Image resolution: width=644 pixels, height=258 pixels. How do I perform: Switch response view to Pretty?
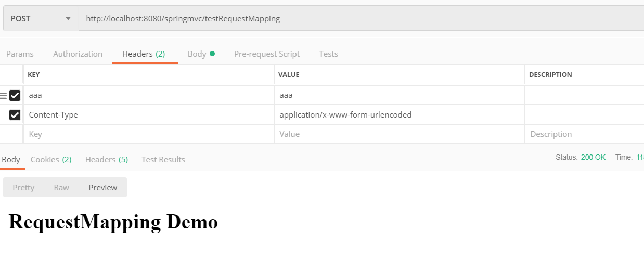pyautogui.click(x=23, y=188)
